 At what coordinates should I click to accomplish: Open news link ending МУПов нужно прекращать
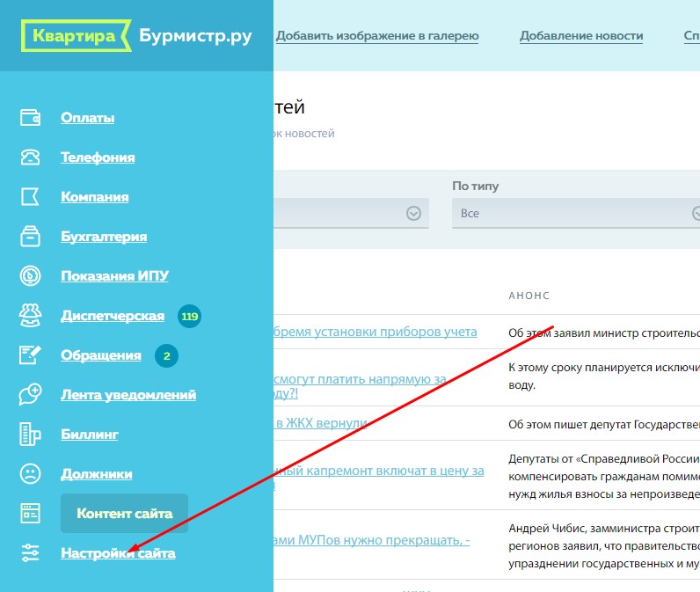[371, 541]
